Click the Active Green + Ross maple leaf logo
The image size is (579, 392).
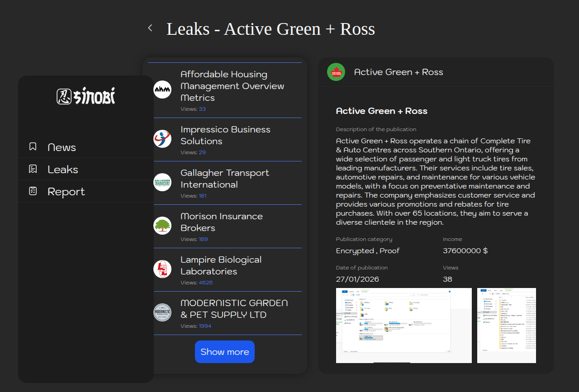click(x=336, y=72)
